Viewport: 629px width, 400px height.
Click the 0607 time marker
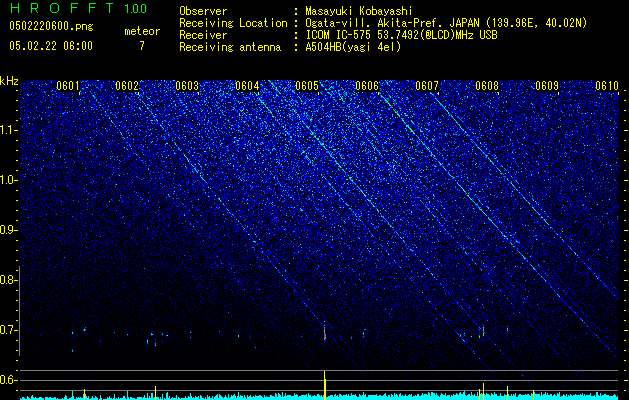[427, 86]
